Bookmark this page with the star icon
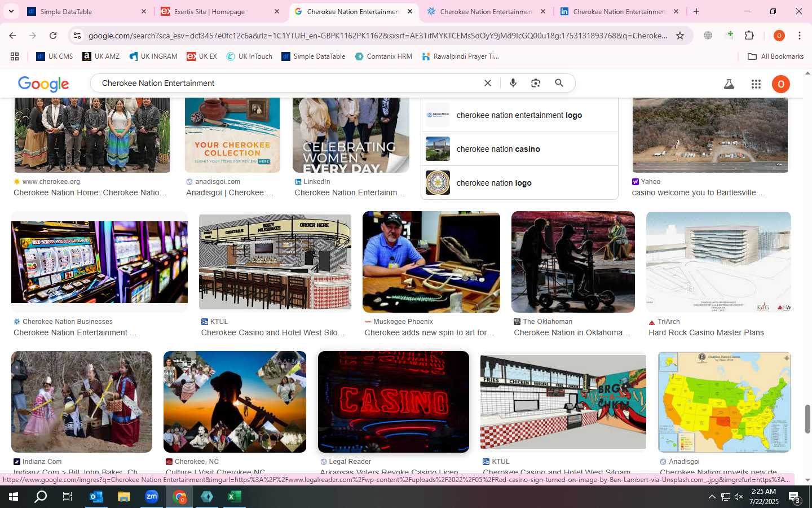Image resolution: width=812 pixels, height=508 pixels. click(680, 36)
